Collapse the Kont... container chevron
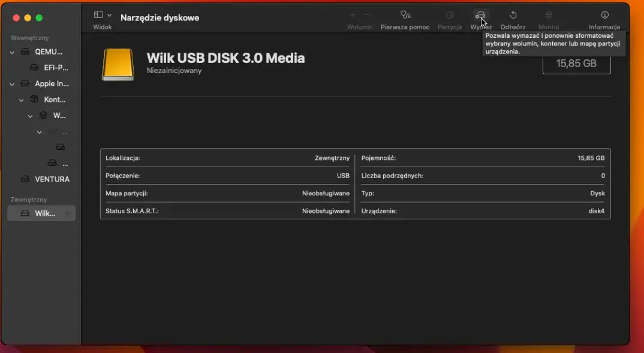The width and height of the screenshot is (644, 353). tap(22, 100)
